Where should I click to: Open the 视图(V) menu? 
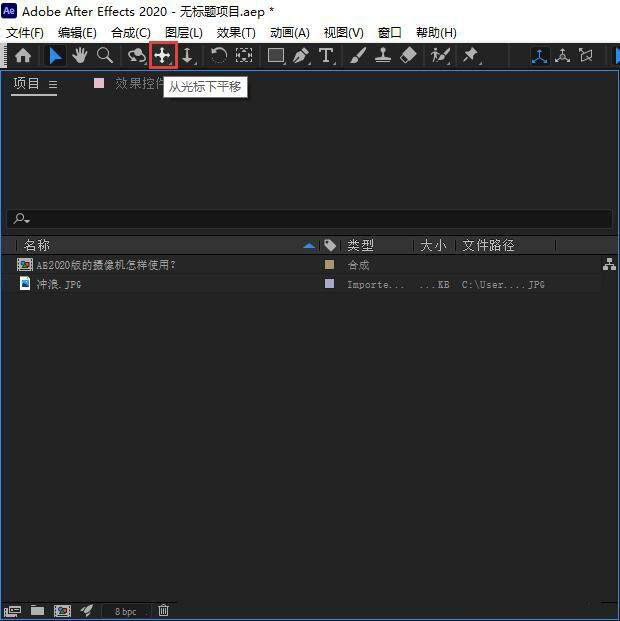coord(343,32)
